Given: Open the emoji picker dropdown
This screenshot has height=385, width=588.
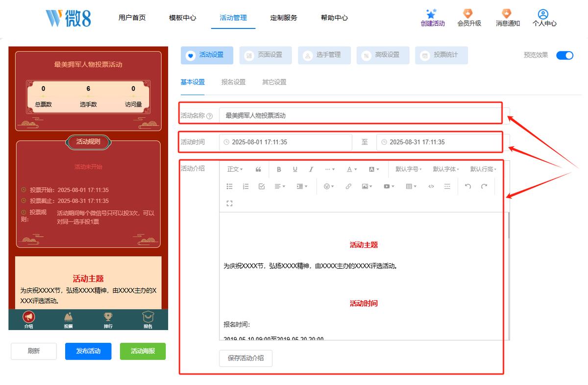Looking at the screenshot, I should coord(329,186).
